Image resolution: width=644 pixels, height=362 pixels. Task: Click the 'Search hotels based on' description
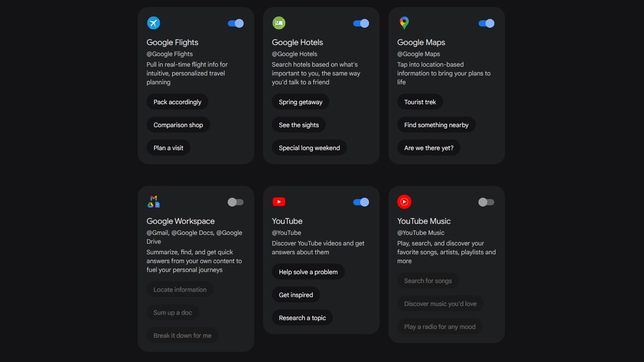click(x=316, y=73)
